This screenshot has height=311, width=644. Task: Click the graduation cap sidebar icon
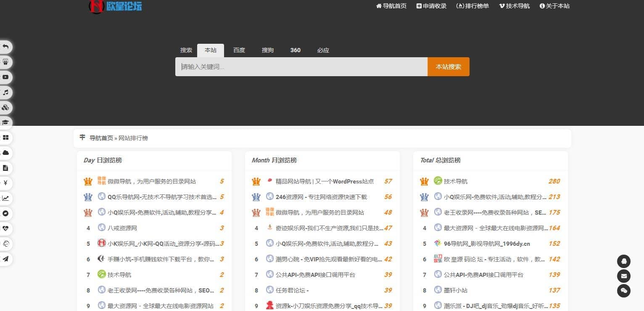point(5,122)
